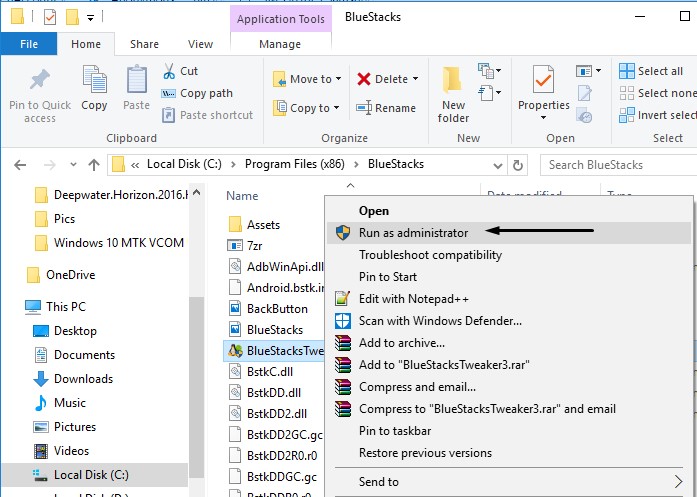Select the 7zr application file
The image size is (697, 497).
coord(244,246)
